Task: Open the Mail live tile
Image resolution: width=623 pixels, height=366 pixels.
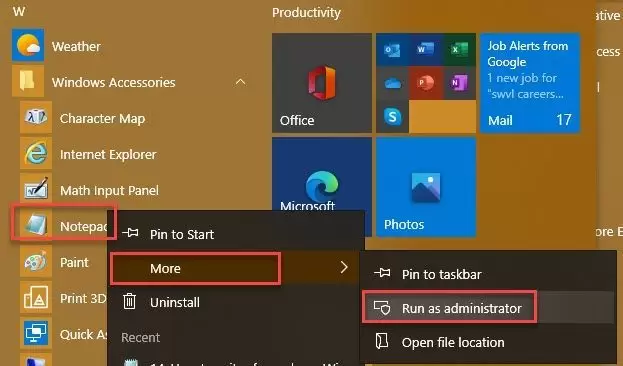Action: pyautogui.click(x=530, y=83)
